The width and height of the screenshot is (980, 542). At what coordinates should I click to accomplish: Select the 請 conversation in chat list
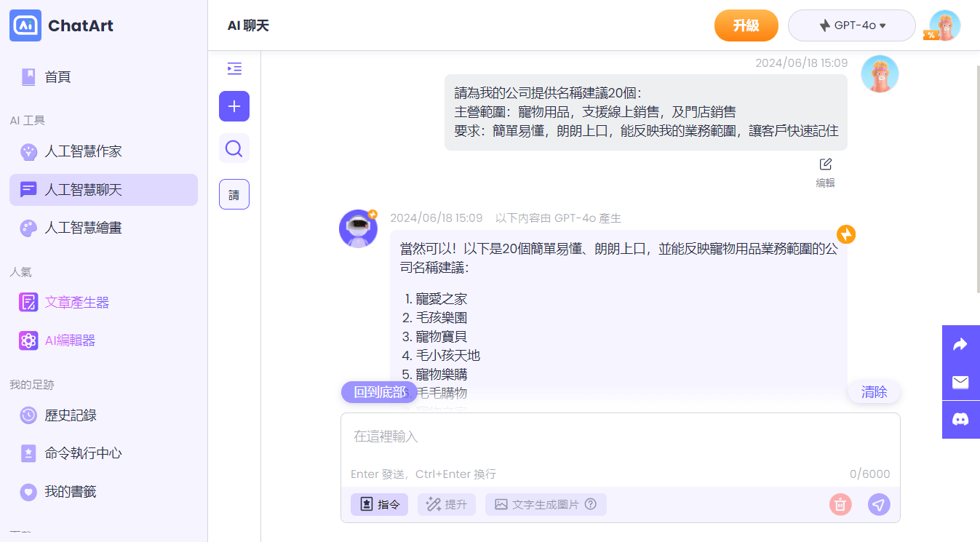coord(234,194)
